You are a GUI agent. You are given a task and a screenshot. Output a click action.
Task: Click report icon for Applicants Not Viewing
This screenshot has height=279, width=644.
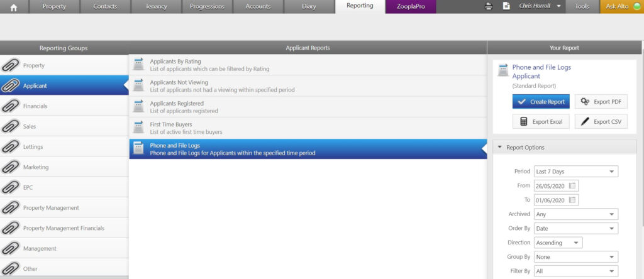[138, 85]
